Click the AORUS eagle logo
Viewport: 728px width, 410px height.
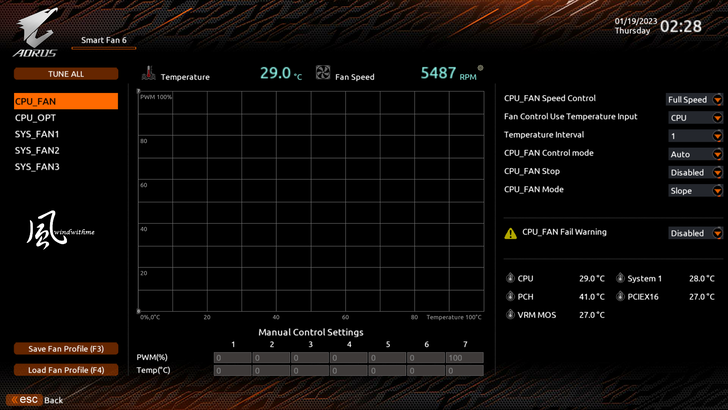[x=36, y=33]
